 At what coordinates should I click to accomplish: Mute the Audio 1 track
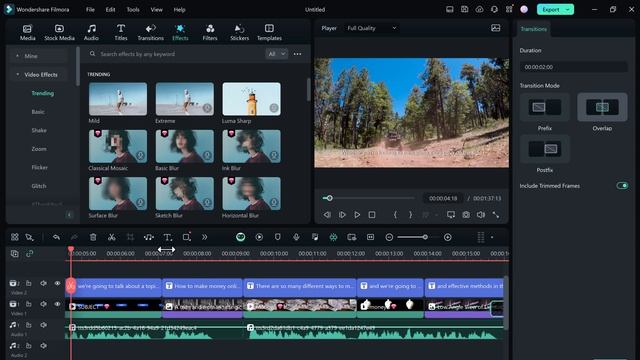43,325
